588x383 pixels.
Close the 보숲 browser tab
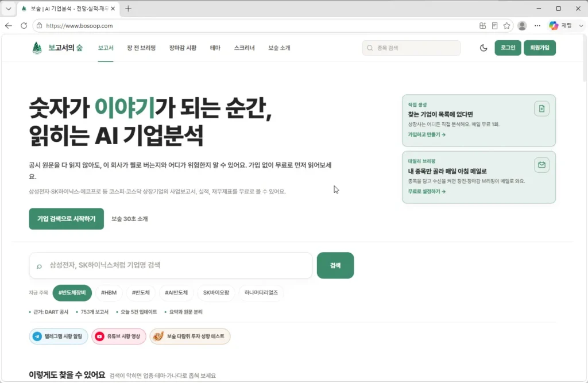coord(113,9)
